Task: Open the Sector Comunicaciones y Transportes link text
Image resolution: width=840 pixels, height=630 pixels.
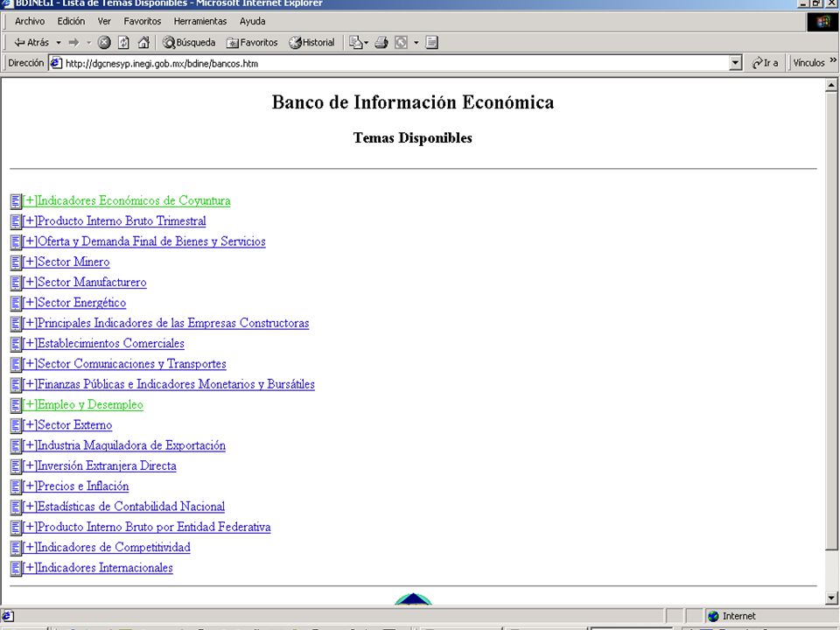Action: [x=132, y=364]
